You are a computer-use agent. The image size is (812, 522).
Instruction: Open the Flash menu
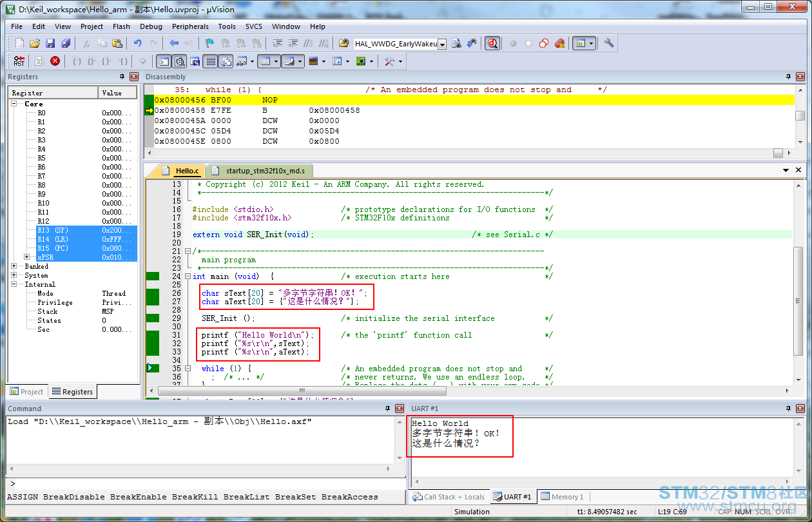point(121,26)
